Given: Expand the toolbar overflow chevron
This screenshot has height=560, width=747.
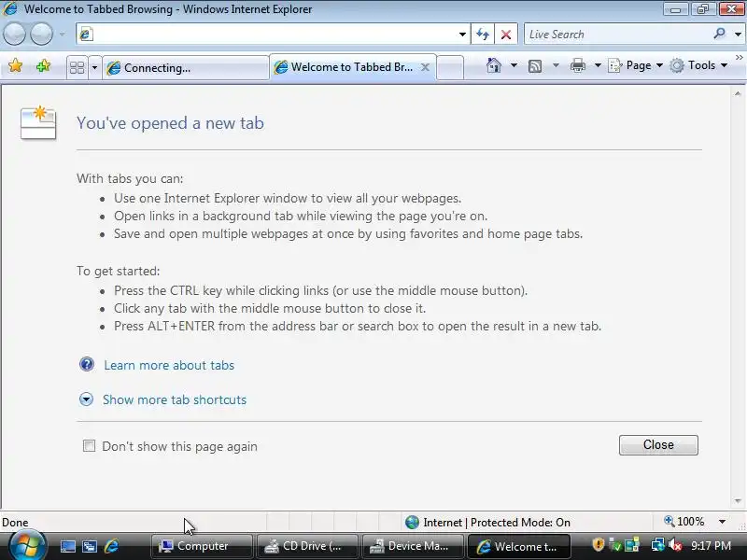Looking at the screenshot, I should click(x=740, y=58).
